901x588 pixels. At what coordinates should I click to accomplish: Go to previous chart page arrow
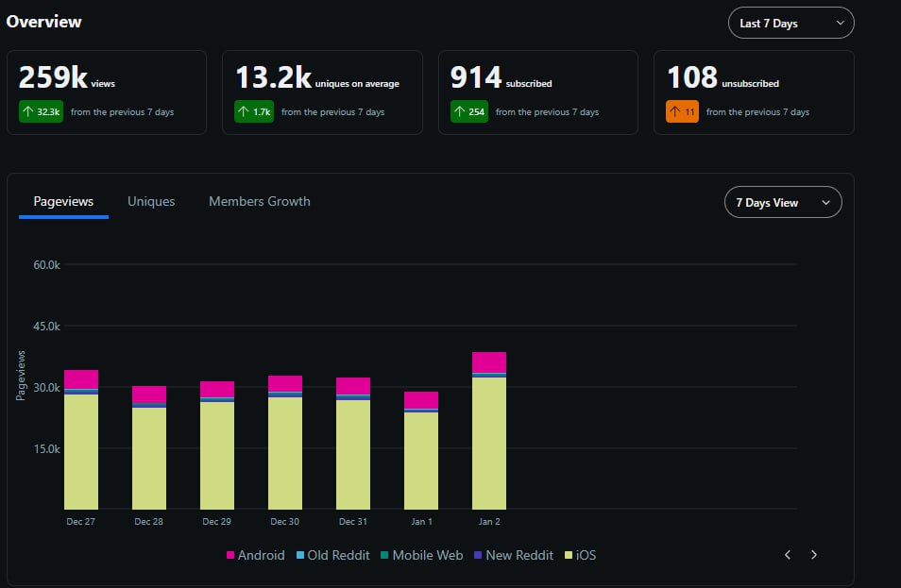(788, 555)
